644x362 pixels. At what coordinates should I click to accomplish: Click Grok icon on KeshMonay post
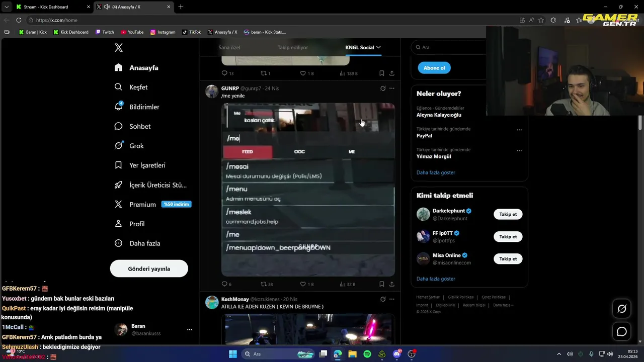383,299
